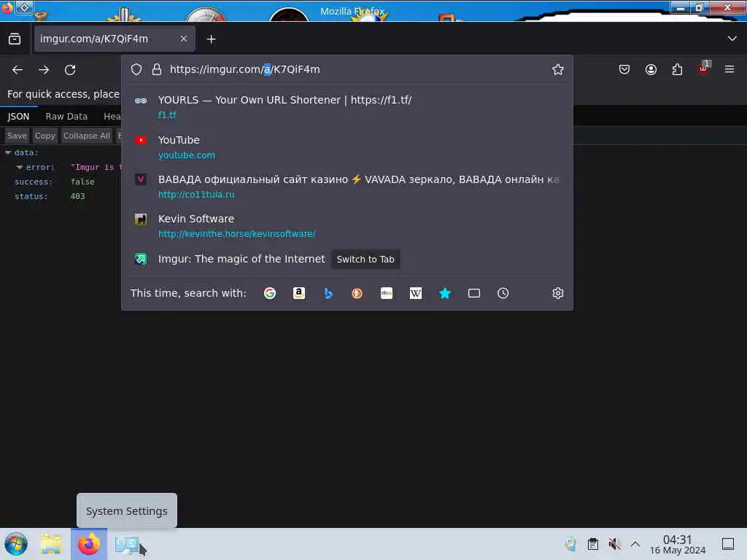Image resolution: width=747 pixels, height=560 pixels.
Task: Click the show desktop button
Action: pyautogui.click(x=728, y=544)
